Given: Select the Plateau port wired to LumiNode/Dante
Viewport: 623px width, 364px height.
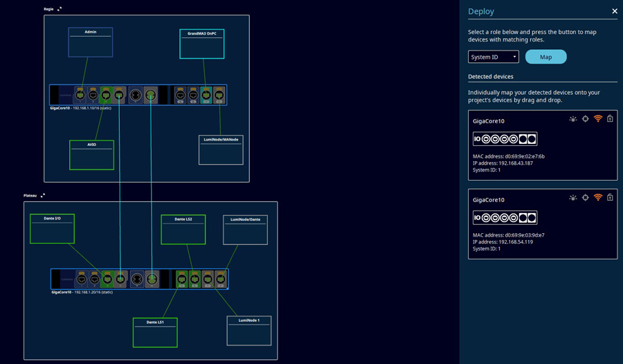Looking at the screenshot, I should point(221,280).
